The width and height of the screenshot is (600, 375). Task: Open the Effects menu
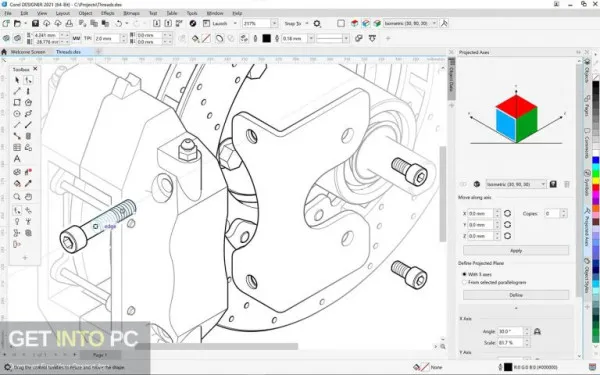[108, 13]
